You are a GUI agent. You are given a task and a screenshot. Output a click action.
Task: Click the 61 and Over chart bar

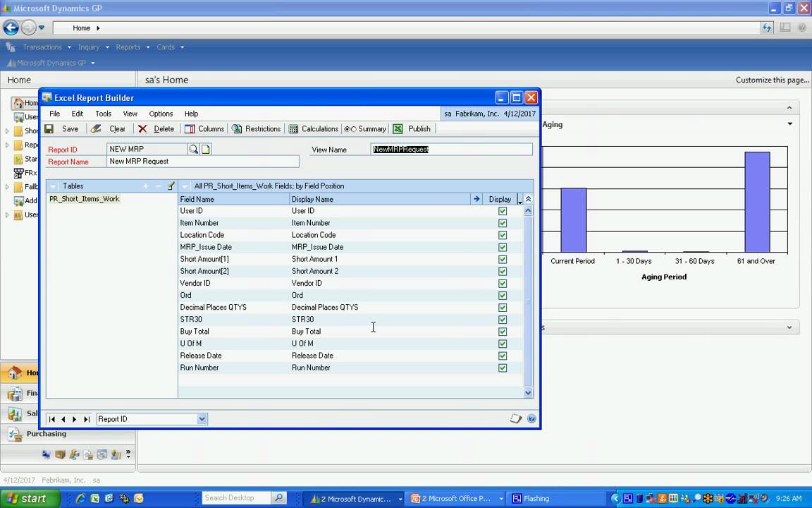(x=757, y=202)
